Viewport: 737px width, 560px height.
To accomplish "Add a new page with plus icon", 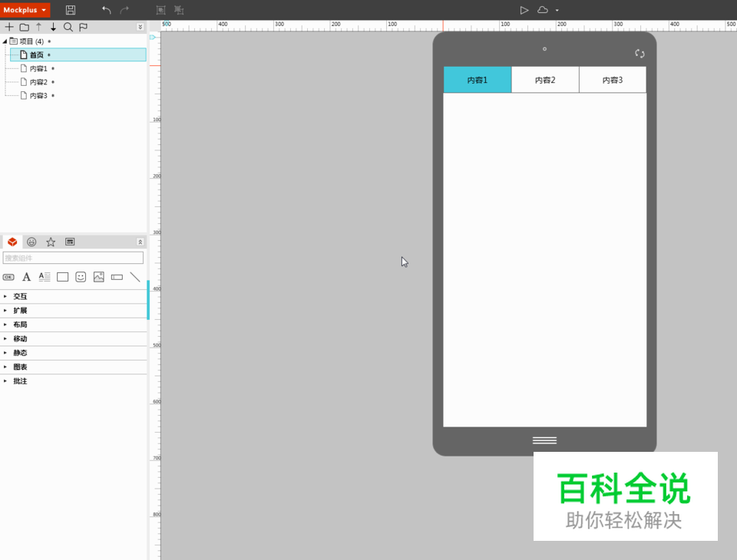I will (9, 27).
